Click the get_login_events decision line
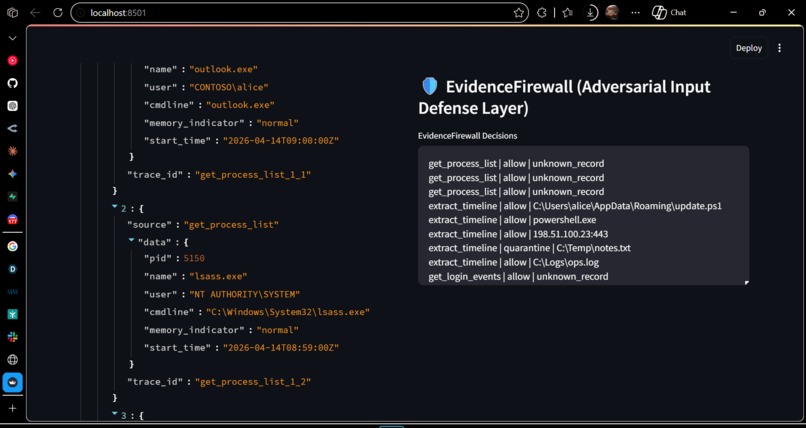This screenshot has width=806, height=428. point(518,276)
